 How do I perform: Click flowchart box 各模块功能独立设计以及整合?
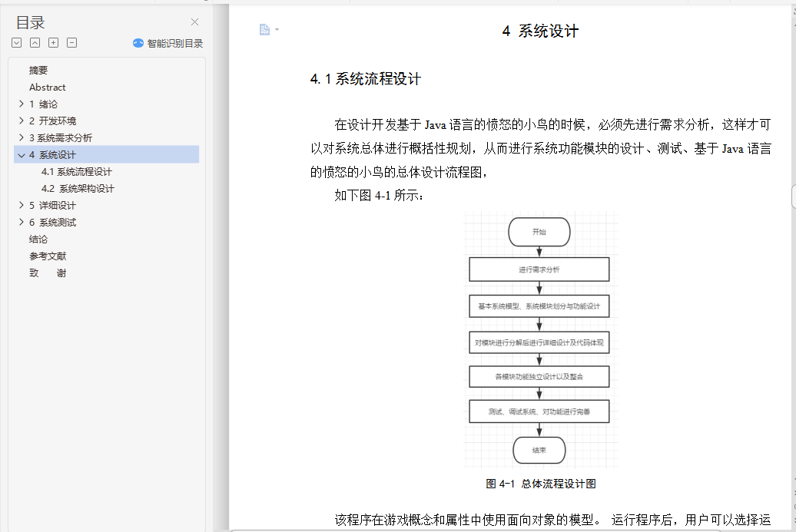[x=539, y=376]
